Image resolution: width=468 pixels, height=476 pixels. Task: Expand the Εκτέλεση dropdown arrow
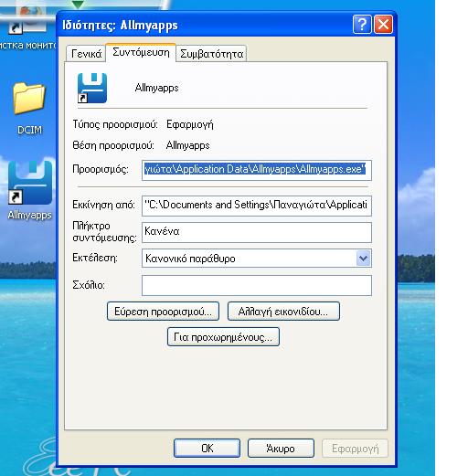point(363,259)
